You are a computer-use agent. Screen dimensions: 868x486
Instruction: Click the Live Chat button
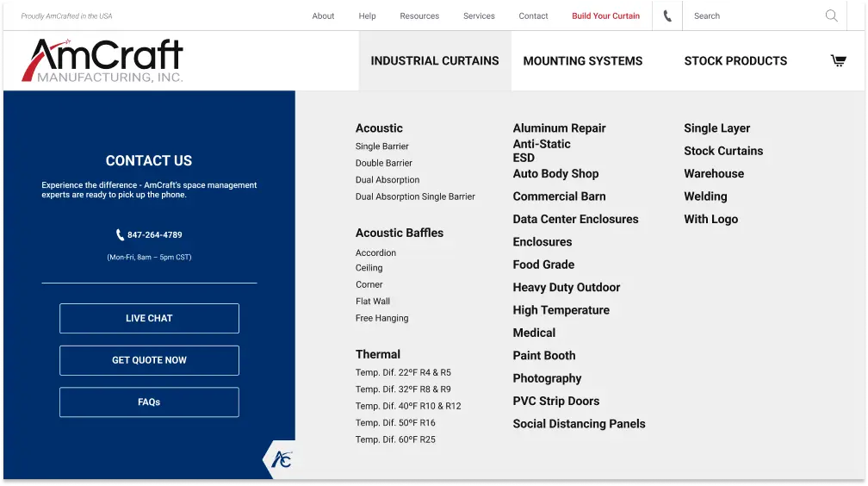pyautogui.click(x=149, y=318)
